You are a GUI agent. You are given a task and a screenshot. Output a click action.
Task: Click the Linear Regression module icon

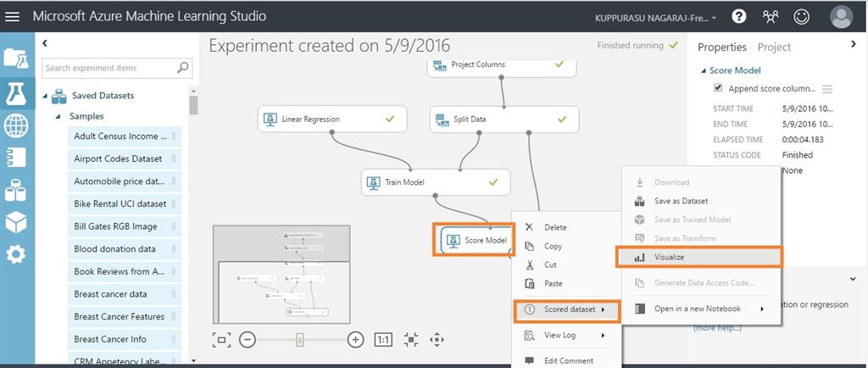click(x=270, y=119)
